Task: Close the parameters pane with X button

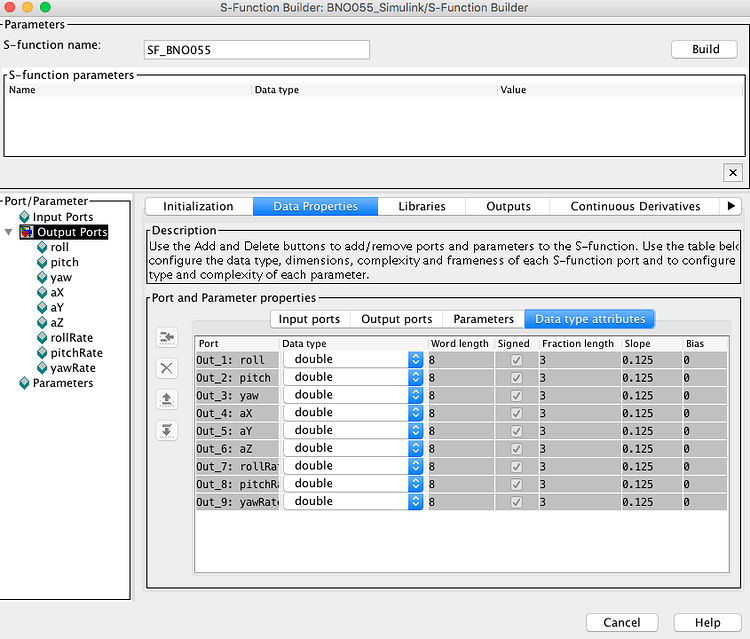Action: click(733, 173)
